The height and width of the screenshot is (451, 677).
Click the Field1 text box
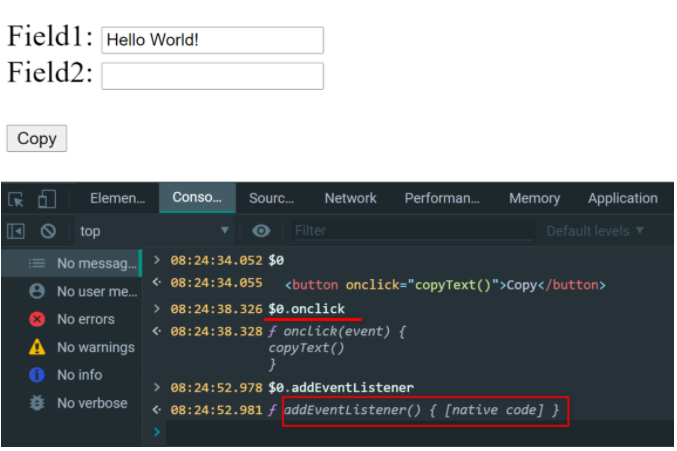[x=212, y=40]
